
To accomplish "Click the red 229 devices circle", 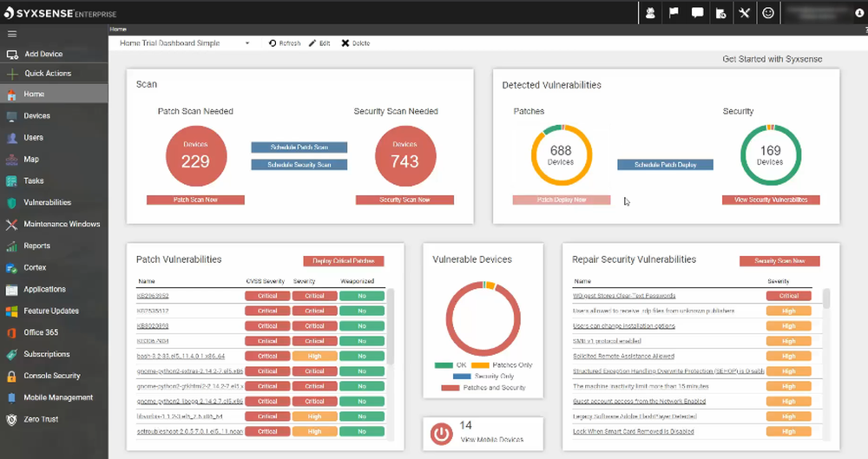I will (x=196, y=156).
